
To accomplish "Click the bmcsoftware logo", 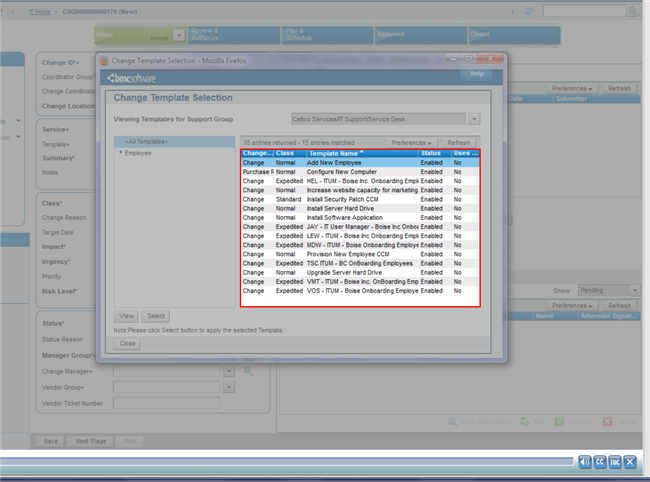I will (131, 78).
